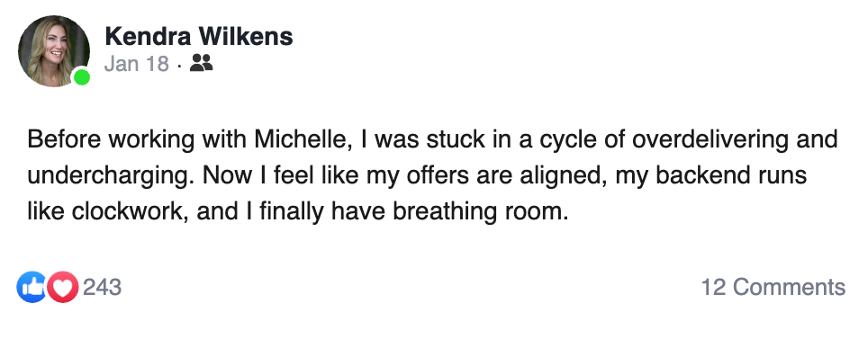Viewport: 868px width, 348px height.
Task: Click the blue thumbs-up Like reaction icon
Action: [x=32, y=287]
